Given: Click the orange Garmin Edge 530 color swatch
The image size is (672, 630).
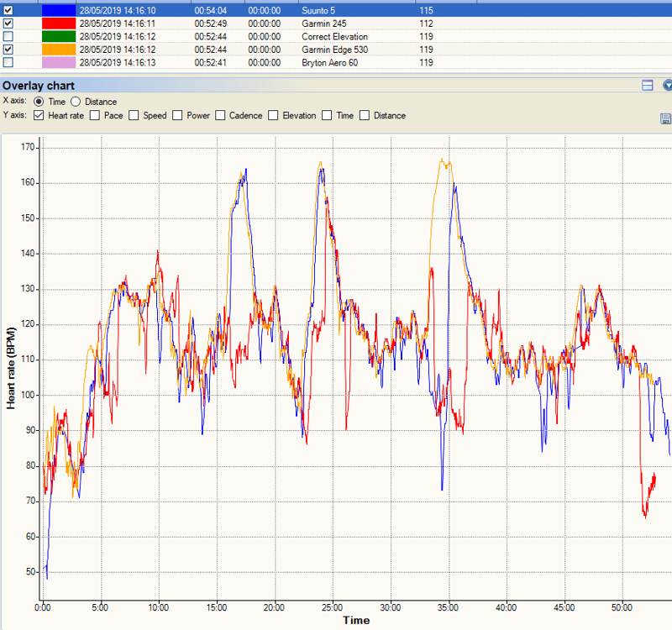Looking at the screenshot, I should [x=57, y=50].
